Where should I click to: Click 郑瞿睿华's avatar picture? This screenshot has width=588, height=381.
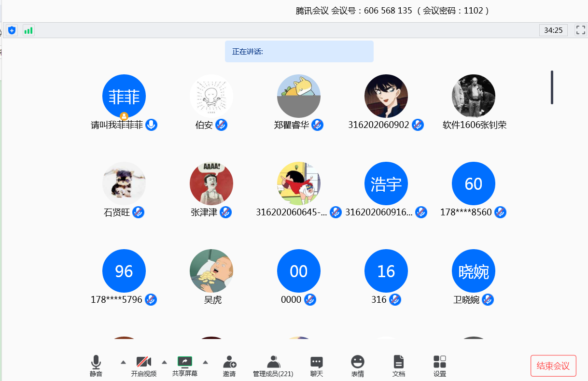(298, 95)
